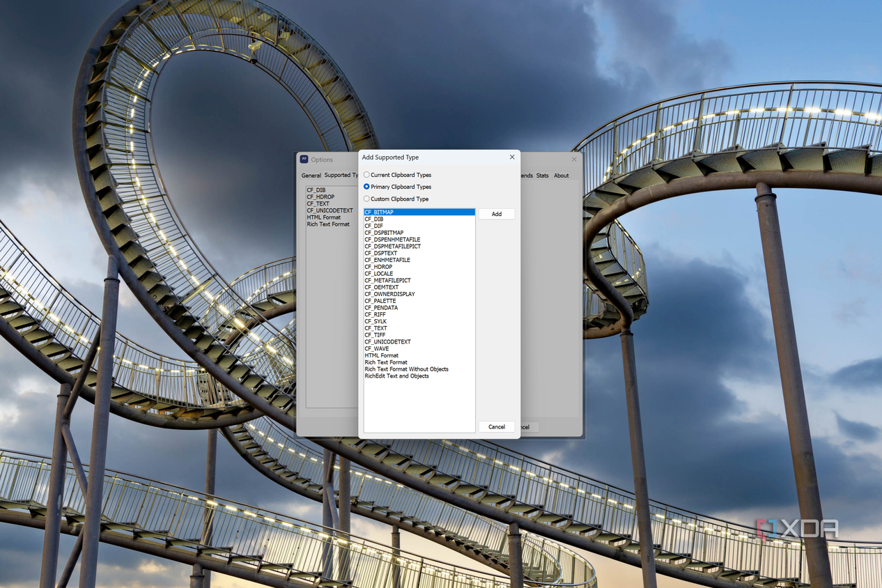Select CF_WAVE list item
882x588 pixels.
click(419, 348)
